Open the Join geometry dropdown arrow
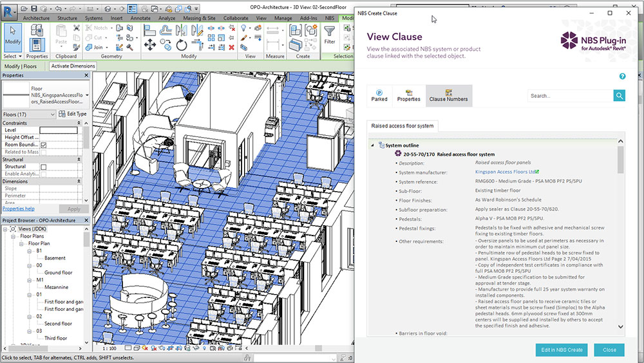Viewport: 644px width, 363px height. [107, 48]
